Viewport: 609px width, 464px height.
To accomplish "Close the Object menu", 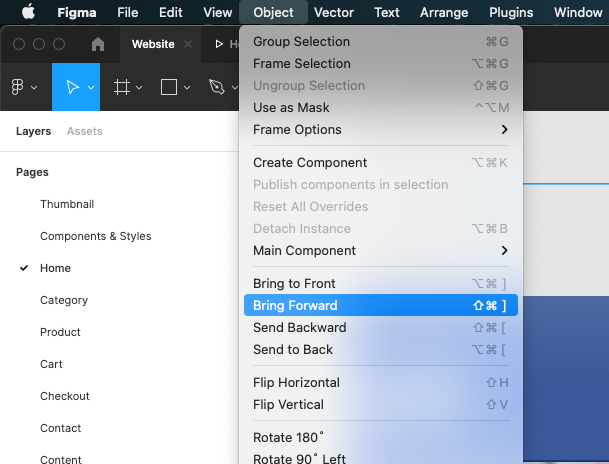I will pos(273,12).
